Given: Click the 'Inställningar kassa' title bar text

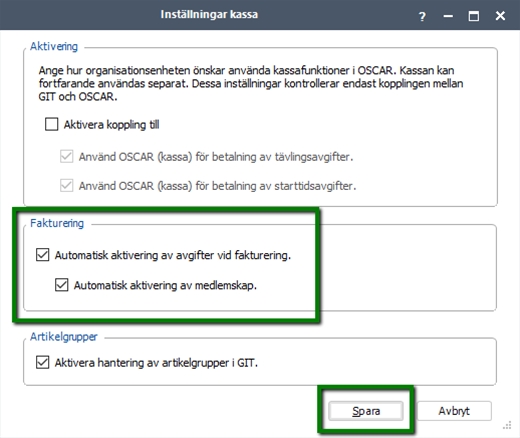Looking at the screenshot, I should coord(209,14).
